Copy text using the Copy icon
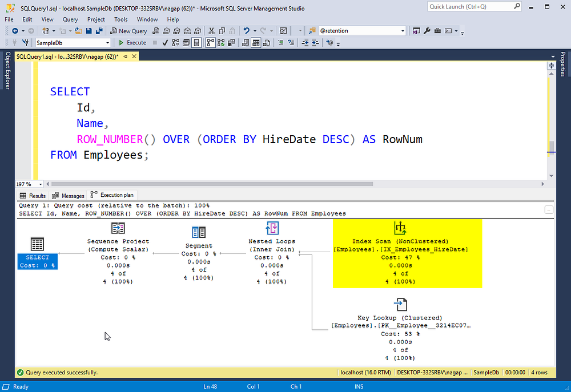The image size is (571, 392). [x=222, y=30]
